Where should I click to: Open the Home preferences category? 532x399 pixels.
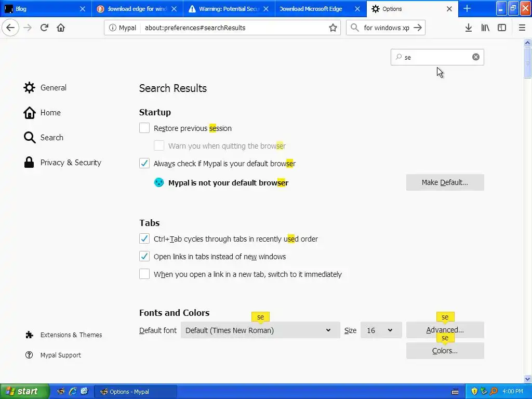coord(42,113)
